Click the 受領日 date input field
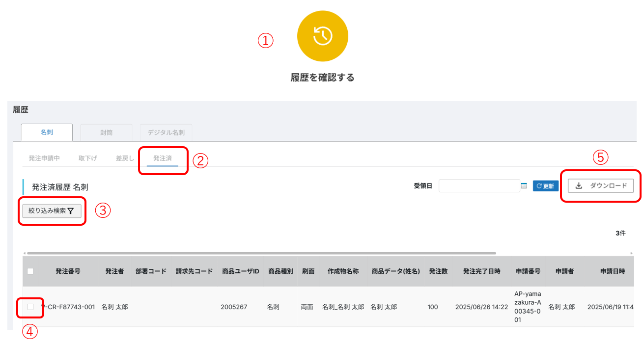The height and width of the screenshot is (343, 644). (x=479, y=186)
